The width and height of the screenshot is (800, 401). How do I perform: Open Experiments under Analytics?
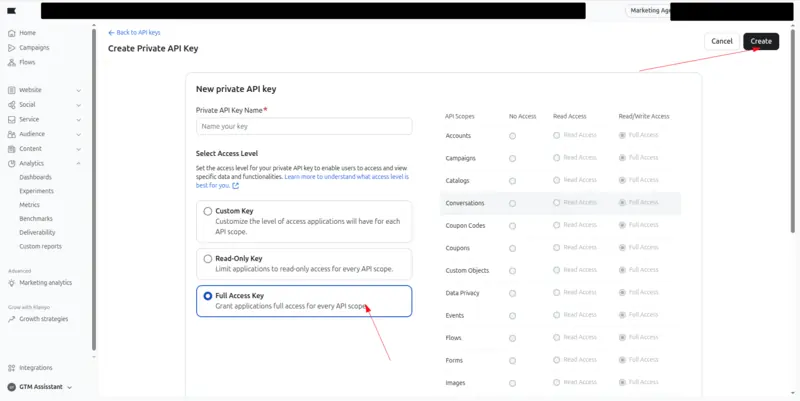tap(36, 191)
